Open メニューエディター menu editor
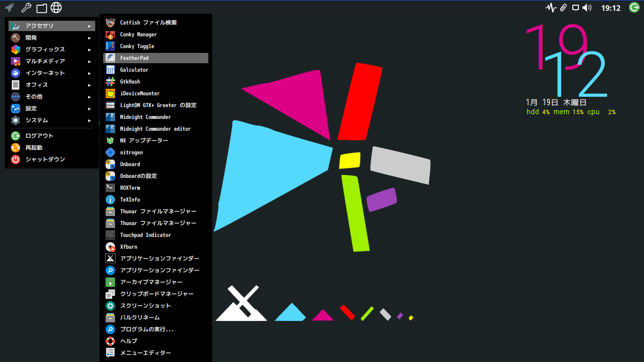This screenshot has height=362, width=644. click(x=156, y=353)
